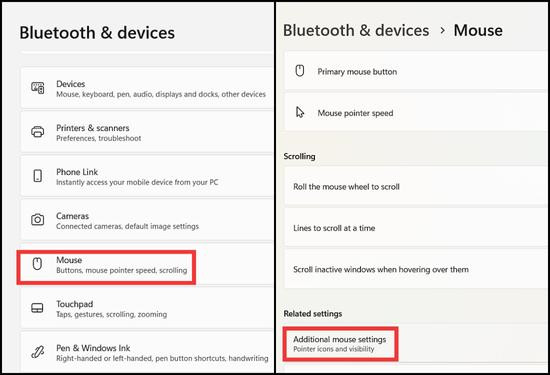Viewport: 550px width, 375px height.
Task: Click the Bluetooth & devices breadcrumb
Action: tap(356, 31)
